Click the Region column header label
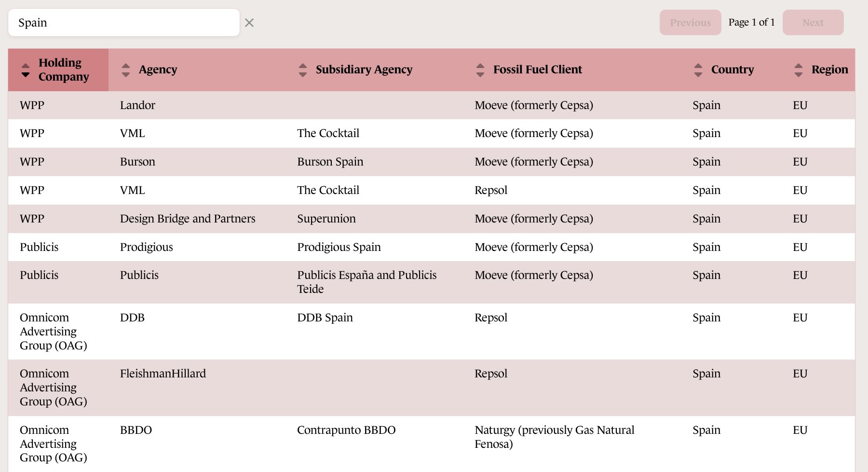Image resolution: width=868 pixels, height=472 pixels. (x=830, y=70)
